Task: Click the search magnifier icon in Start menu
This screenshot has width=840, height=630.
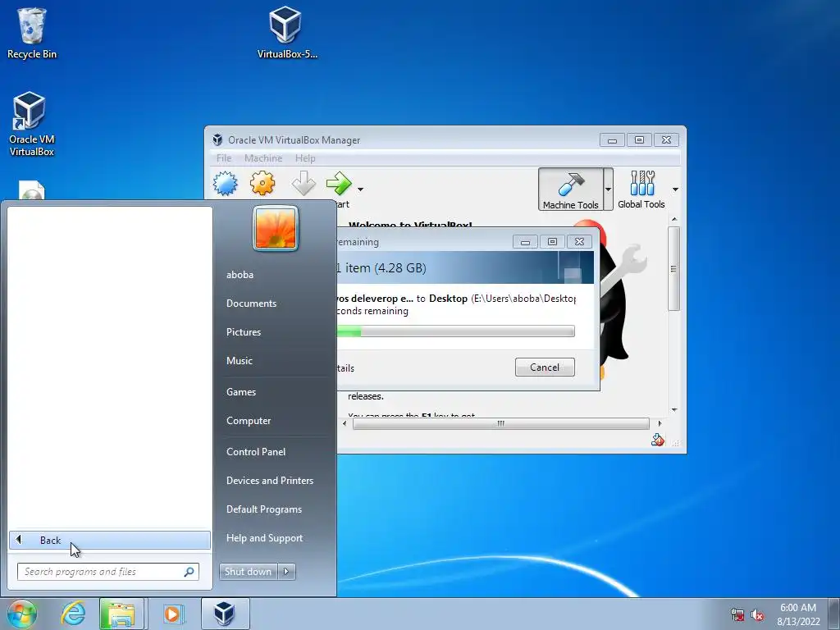Action: click(x=189, y=572)
